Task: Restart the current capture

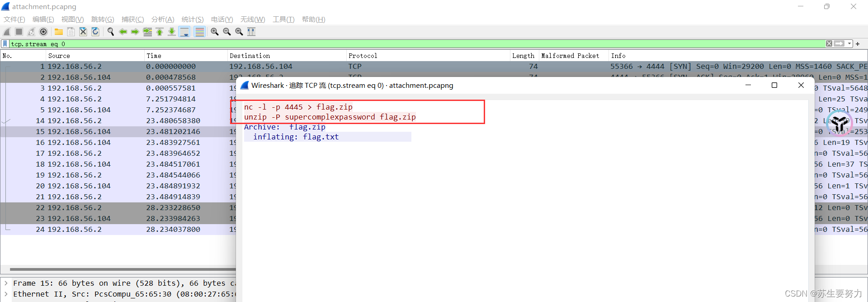Action: click(31, 32)
